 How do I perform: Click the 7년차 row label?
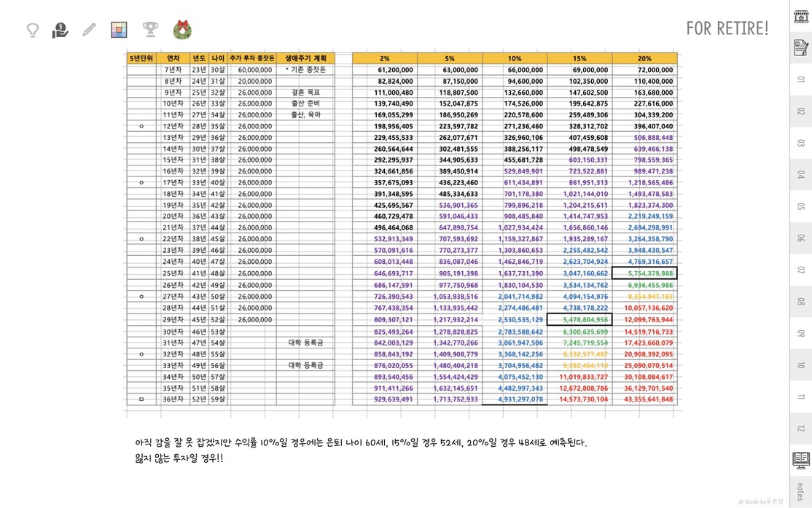(173, 70)
